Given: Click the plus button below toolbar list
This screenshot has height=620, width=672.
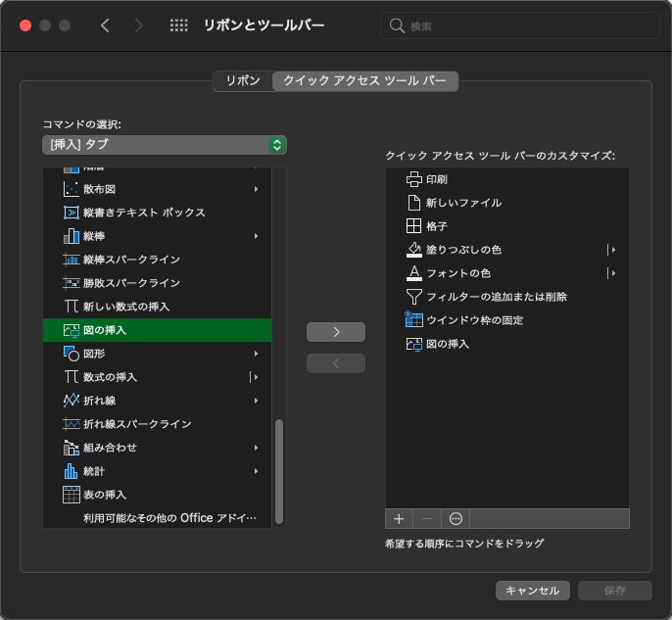Looking at the screenshot, I should point(399,518).
